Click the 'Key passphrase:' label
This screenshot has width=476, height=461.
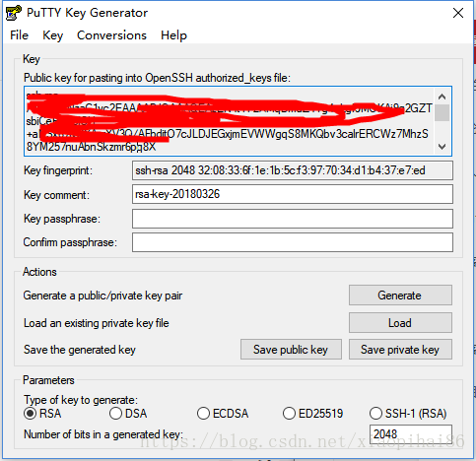click(62, 219)
